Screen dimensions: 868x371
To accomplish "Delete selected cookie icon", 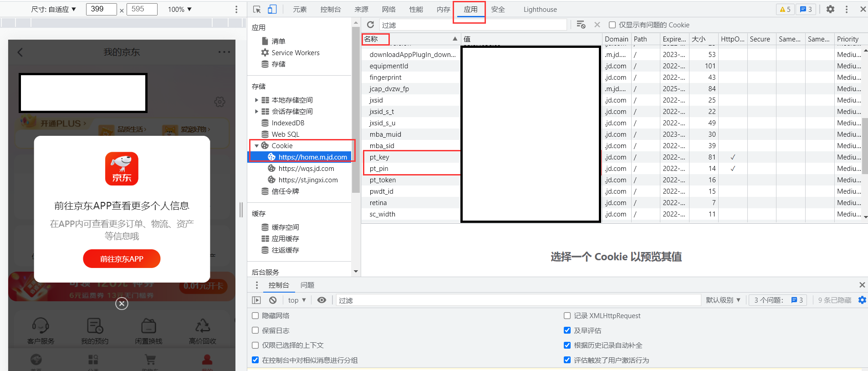I will pyautogui.click(x=597, y=25).
